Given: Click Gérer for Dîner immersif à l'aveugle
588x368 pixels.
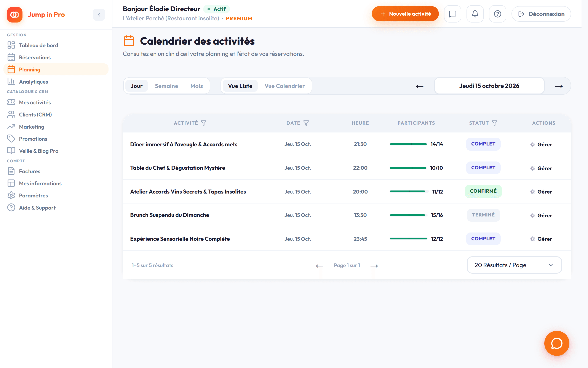Looking at the screenshot, I should tap(541, 144).
